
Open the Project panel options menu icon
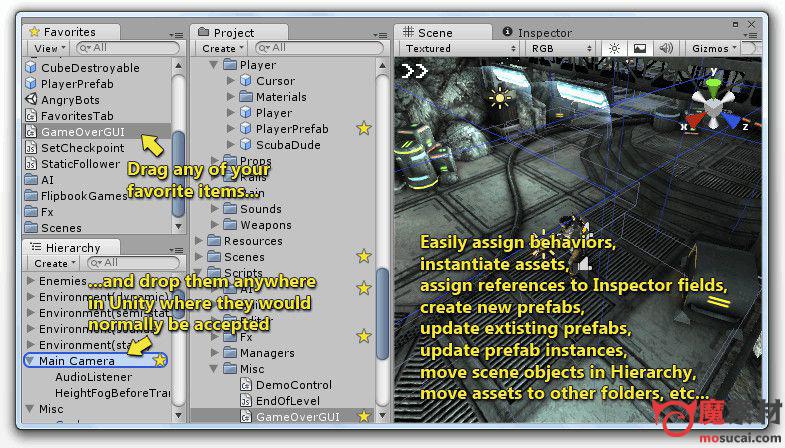click(x=380, y=35)
